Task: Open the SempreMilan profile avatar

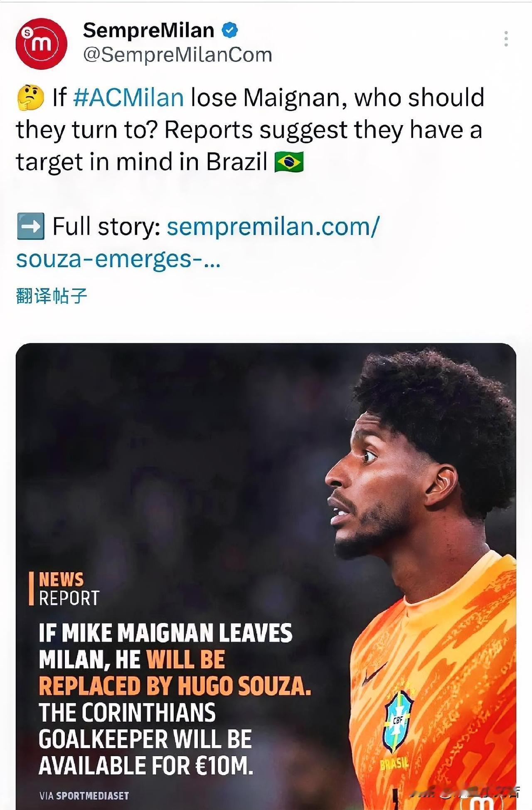Action: pos(41,43)
